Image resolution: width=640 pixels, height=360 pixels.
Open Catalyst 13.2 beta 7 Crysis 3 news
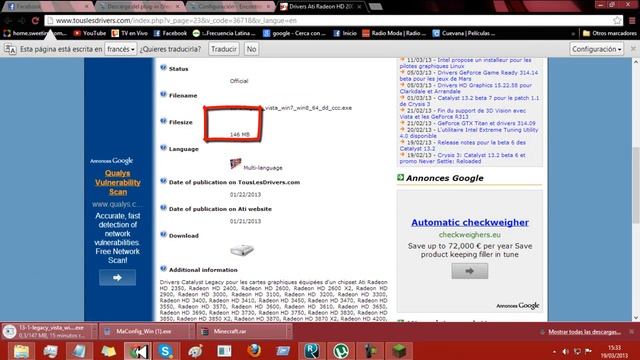[x=469, y=101]
